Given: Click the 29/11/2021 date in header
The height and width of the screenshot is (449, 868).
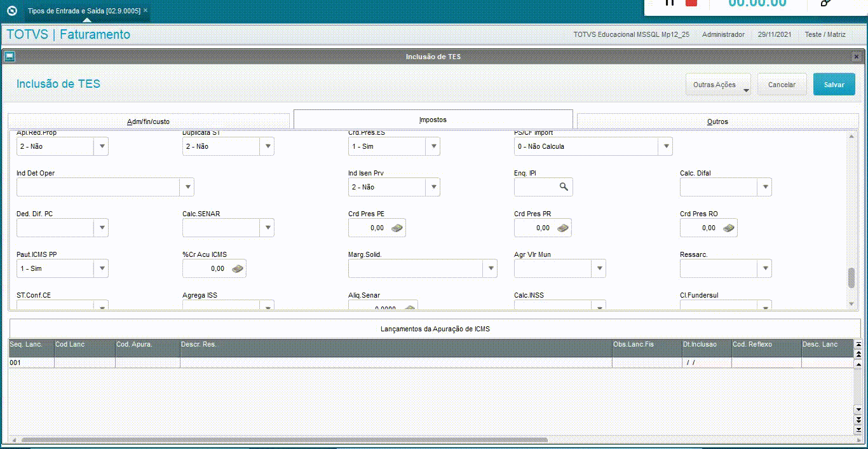Looking at the screenshot, I should click(775, 34).
